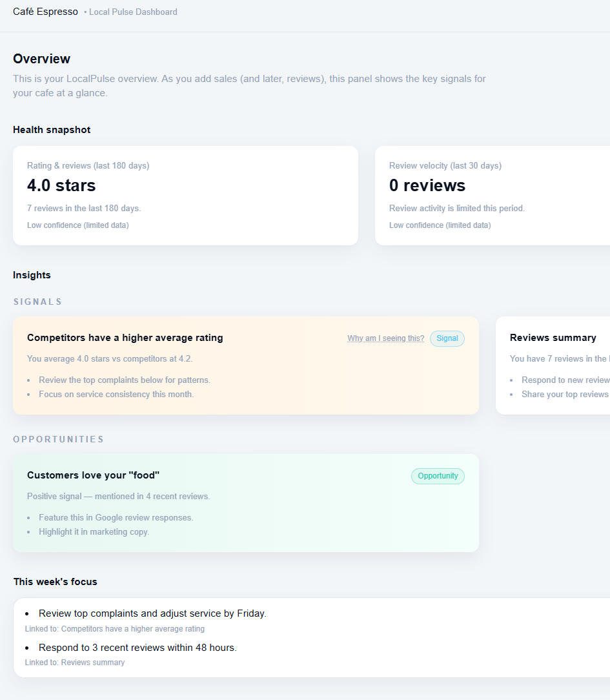Click the Café Espresso title in header
Image resolution: width=610 pixels, height=700 pixels.
pos(45,12)
